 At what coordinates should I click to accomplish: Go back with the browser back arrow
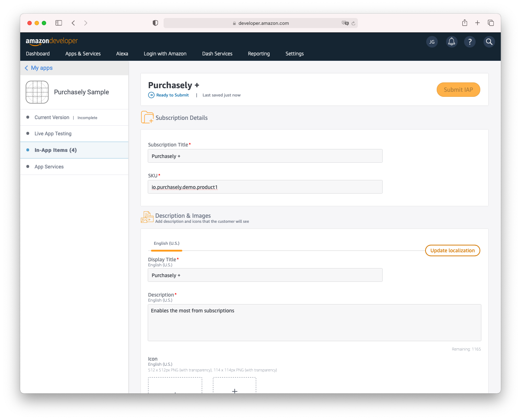click(73, 23)
